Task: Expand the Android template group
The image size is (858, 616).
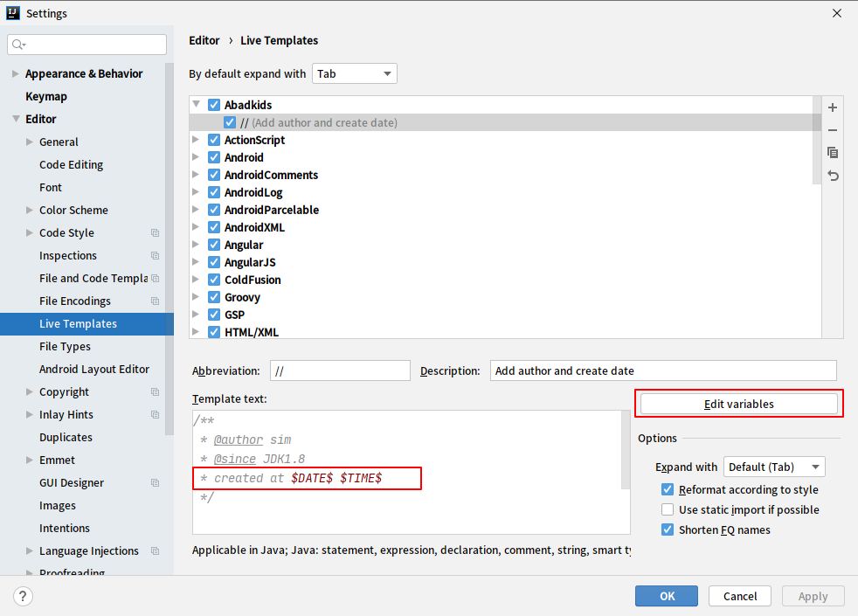Action: [x=196, y=157]
